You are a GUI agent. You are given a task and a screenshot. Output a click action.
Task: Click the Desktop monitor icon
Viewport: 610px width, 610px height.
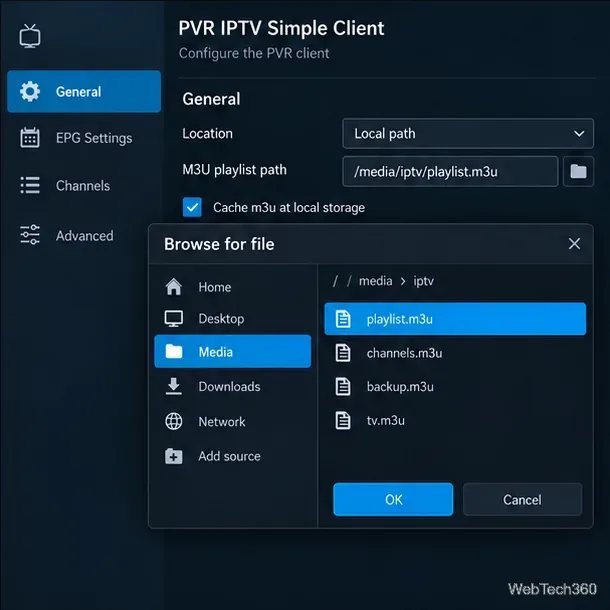(174, 319)
